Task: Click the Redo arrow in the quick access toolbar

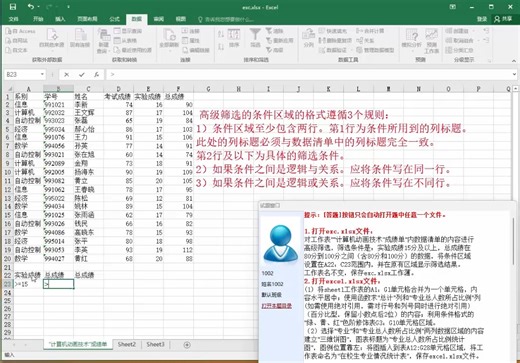Action: coord(49,7)
